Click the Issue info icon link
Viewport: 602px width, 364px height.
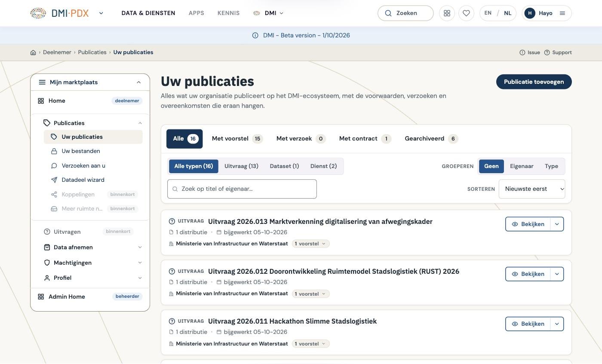[530, 52]
